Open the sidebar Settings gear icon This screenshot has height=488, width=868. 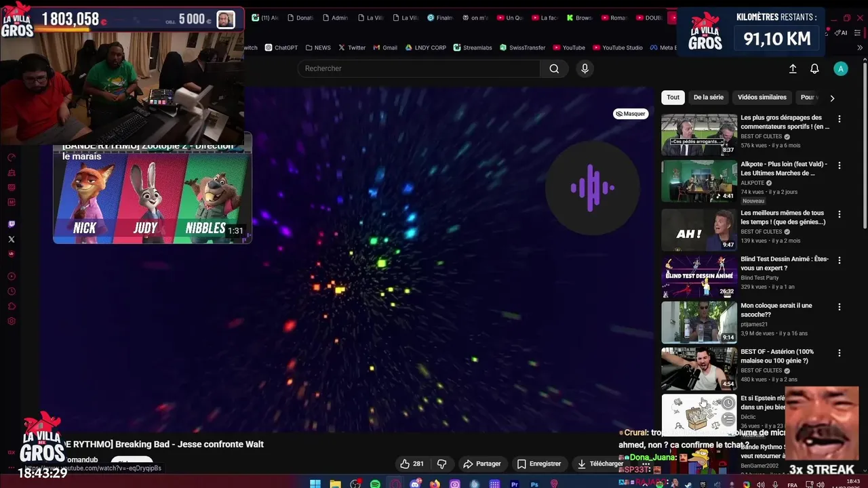[x=11, y=321]
